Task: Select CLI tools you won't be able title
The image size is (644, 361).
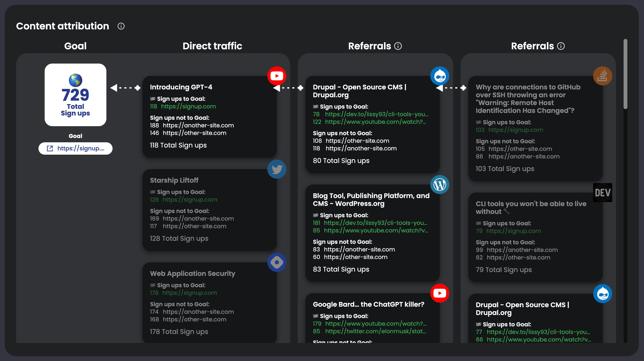Action: pyautogui.click(x=531, y=208)
